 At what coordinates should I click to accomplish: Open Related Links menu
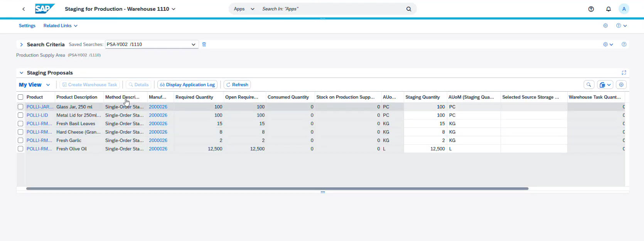(x=61, y=25)
